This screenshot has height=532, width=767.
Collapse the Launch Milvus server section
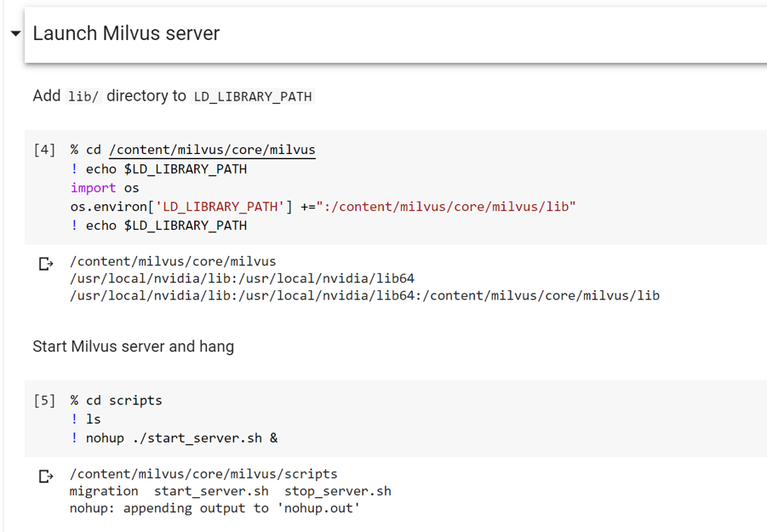click(14, 32)
